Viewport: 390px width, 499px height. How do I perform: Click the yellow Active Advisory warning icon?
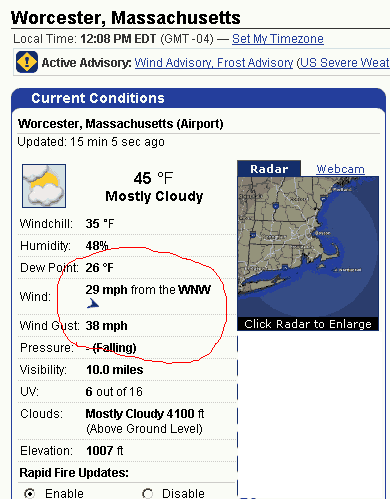click(x=27, y=62)
